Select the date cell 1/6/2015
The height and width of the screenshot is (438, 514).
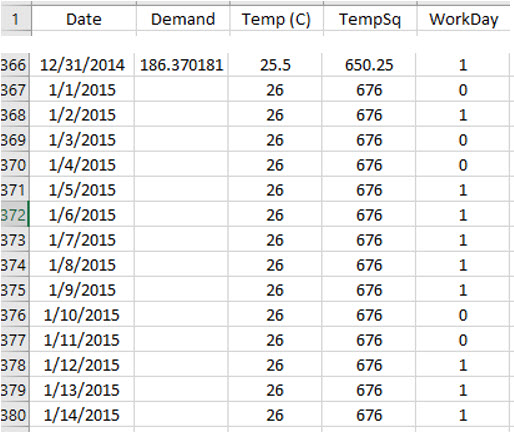tap(82, 215)
